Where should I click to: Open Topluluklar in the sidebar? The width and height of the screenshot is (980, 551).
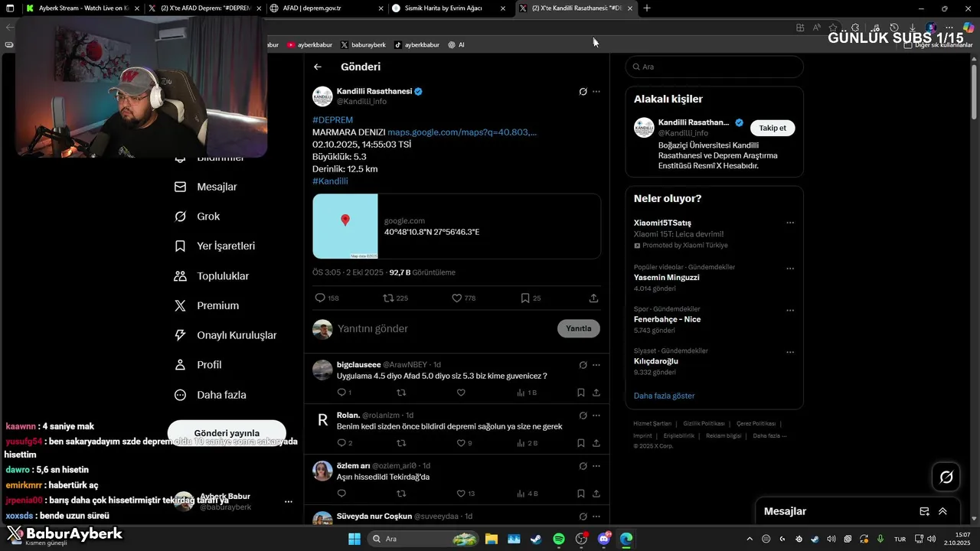tap(212, 276)
